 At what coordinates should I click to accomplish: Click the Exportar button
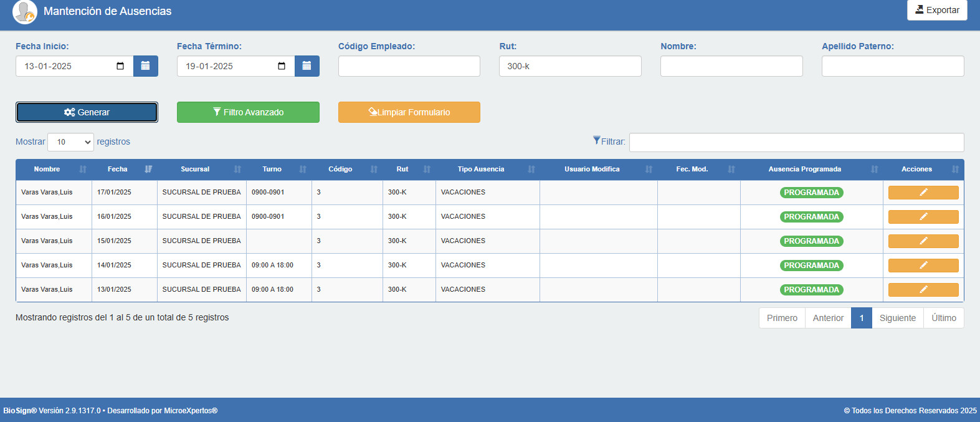coord(937,10)
